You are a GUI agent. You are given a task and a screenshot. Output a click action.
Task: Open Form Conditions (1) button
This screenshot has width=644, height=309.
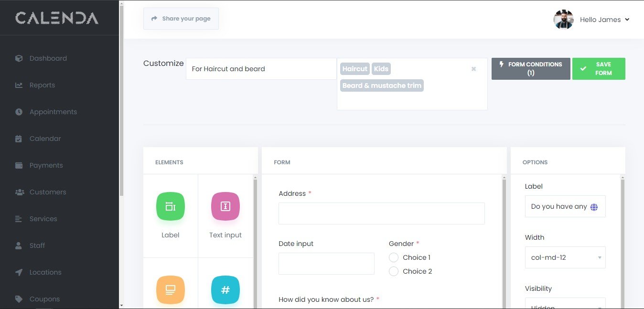tap(530, 69)
